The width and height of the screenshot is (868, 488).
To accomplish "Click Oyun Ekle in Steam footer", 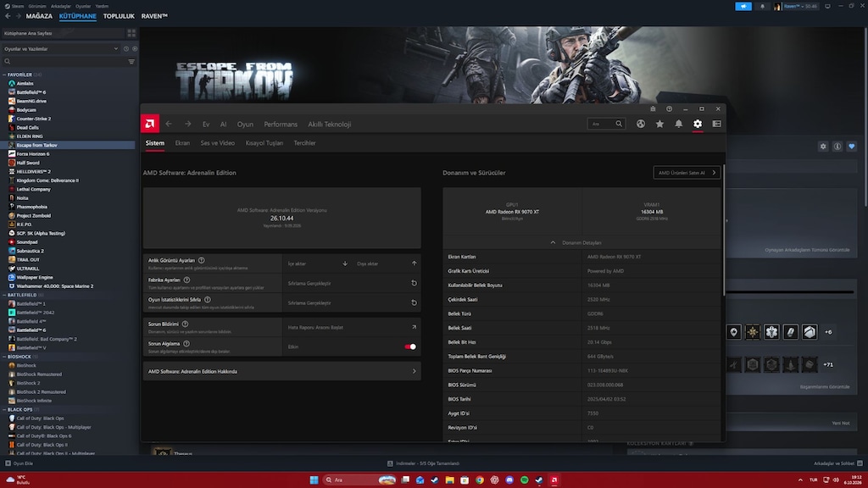I will pyautogui.click(x=19, y=463).
